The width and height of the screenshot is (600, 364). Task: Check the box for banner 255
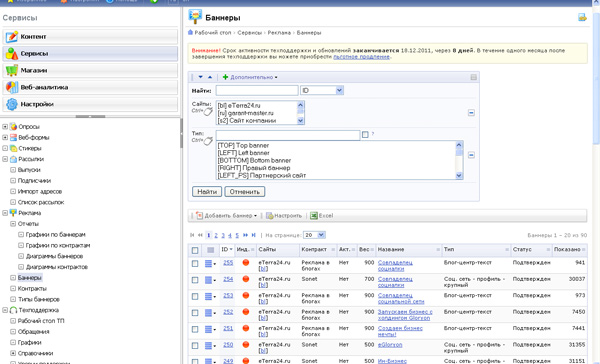click(x=195, y=263)
